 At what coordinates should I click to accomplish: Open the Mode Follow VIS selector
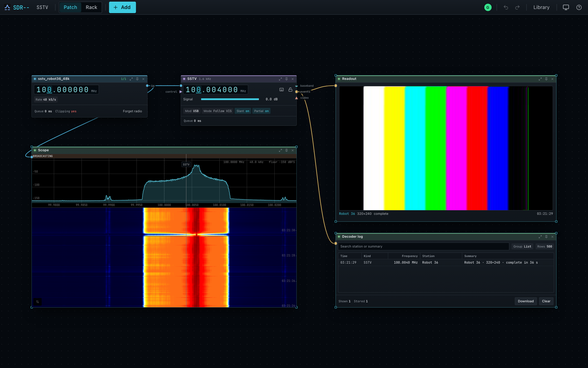pos(218,111)
